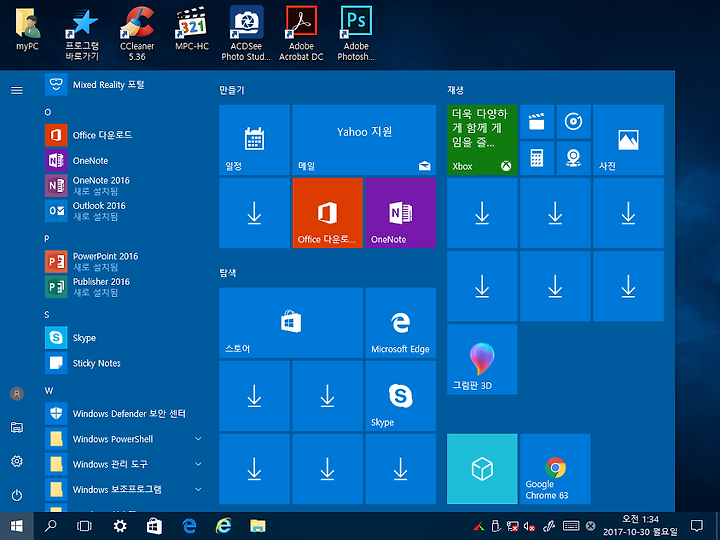The height and width of the screenshot is (540, 720).
Task: Open the Yahoo 지원 메일 tile
Action: tap(364, 140)
